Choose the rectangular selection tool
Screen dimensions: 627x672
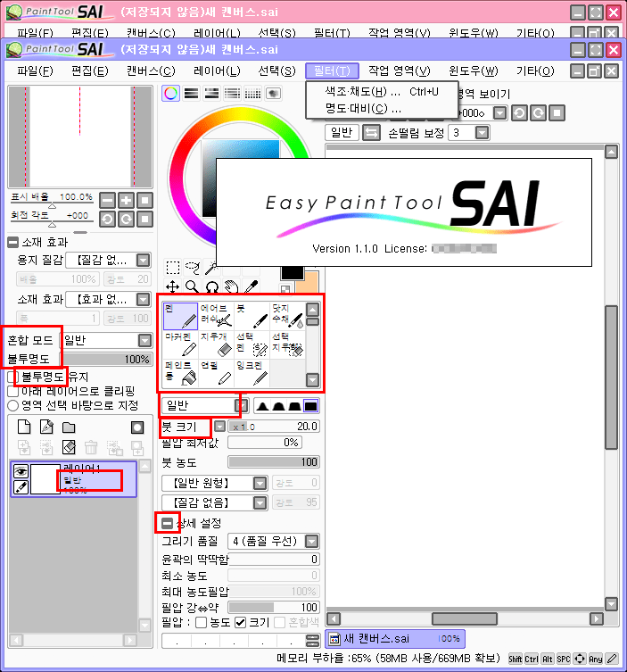(x=173, y=268)
